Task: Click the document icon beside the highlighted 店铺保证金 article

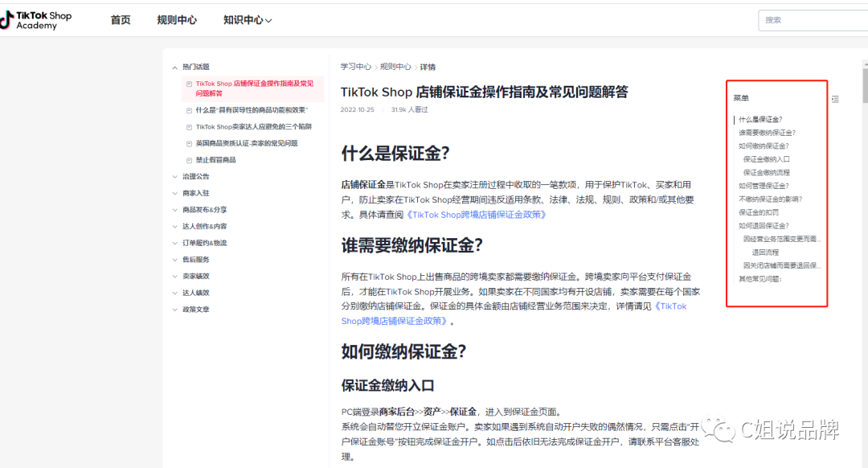Action: 189,83
